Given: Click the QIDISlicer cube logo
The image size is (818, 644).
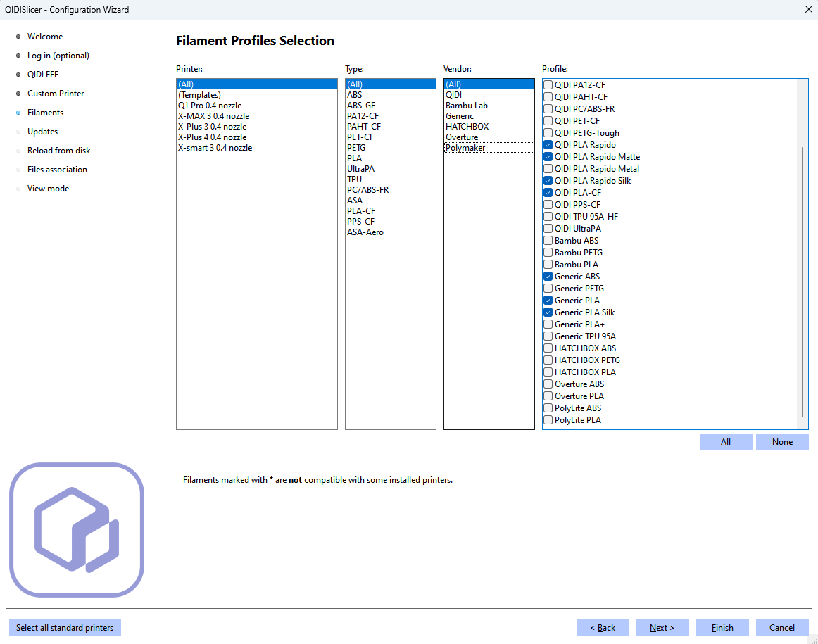Looking at the screenshot, I should pyautogui.click(x=76, y=529).
